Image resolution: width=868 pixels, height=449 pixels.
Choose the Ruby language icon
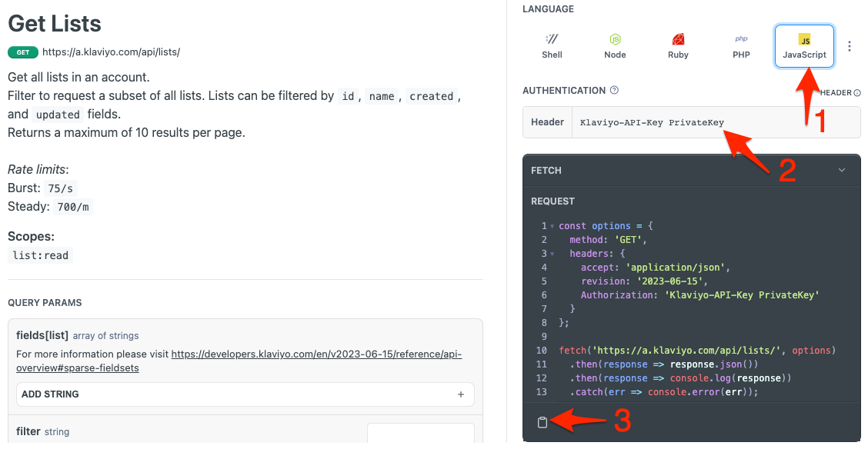(x=678, y=45)
